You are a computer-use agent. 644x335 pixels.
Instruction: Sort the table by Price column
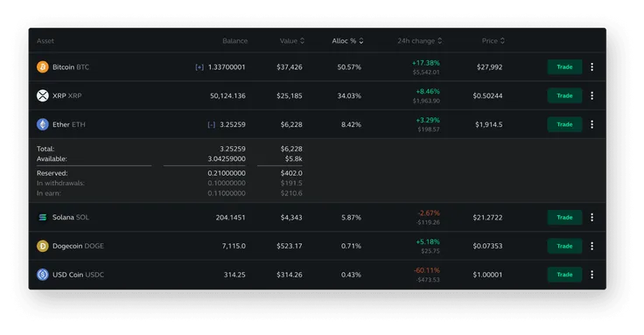click(493, 40)
